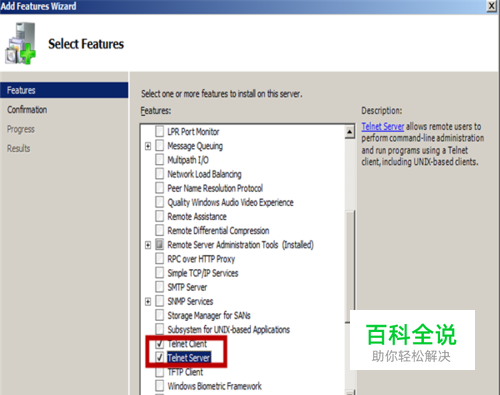
Task: Select 'Peer Name Resolution Protocol' label
Action: click(x=215, y=188)
